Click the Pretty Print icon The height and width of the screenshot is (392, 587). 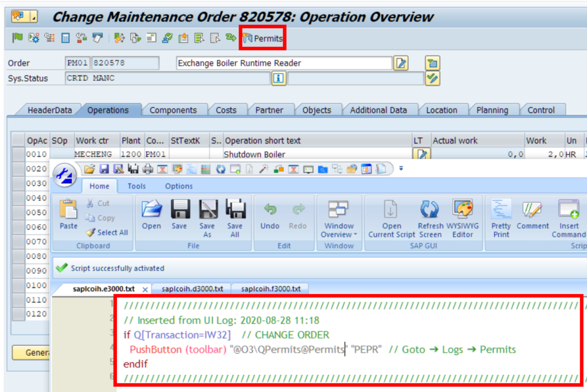[x=501, y=211]
